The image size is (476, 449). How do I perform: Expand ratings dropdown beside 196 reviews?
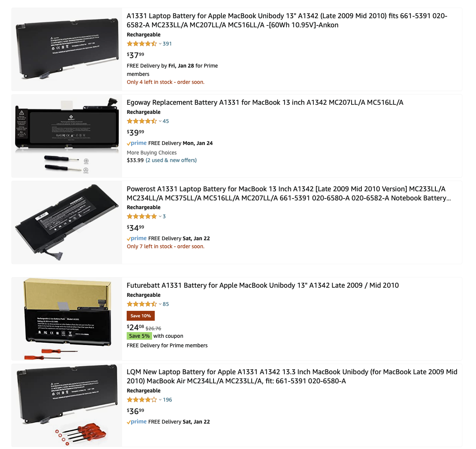(x=160, y=400)
